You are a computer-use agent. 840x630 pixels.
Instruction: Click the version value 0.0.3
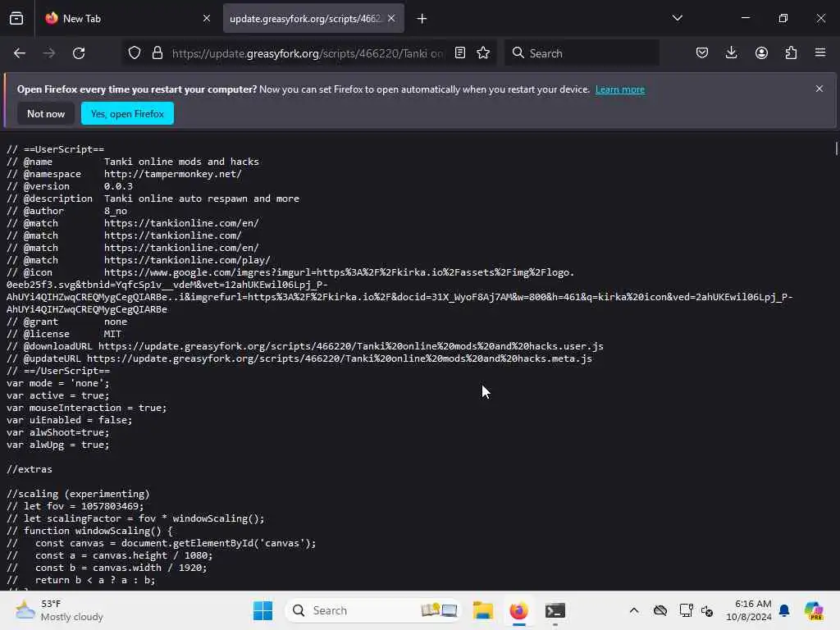(x=118, y=186)
